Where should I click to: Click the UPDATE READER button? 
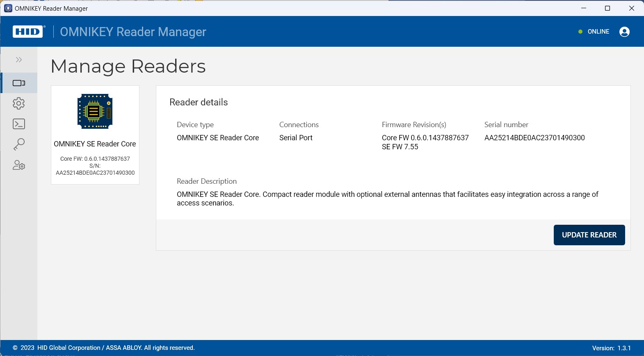point(589,235)
